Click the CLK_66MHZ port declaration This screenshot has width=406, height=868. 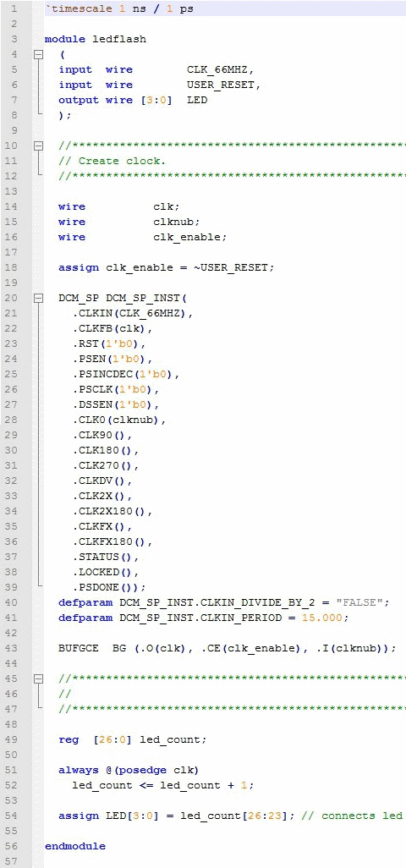click(x=220, y=69)
